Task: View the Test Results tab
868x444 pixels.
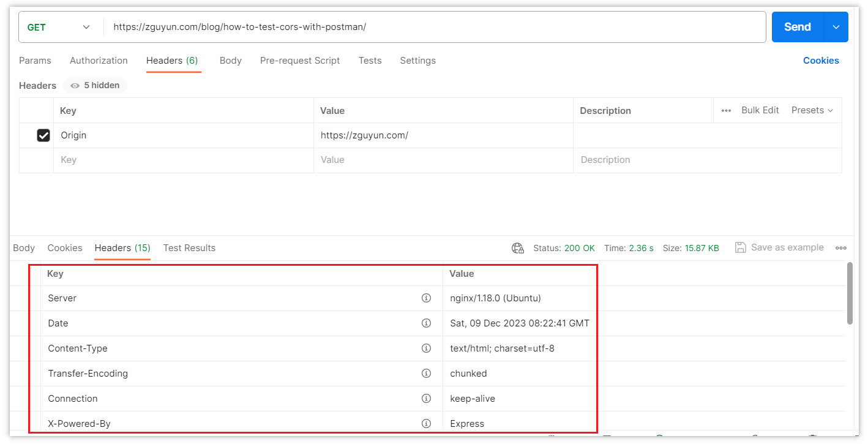Action: 189,248
